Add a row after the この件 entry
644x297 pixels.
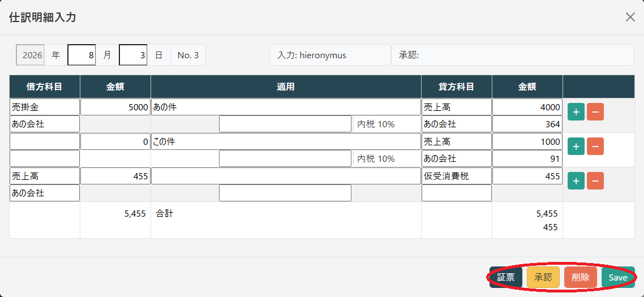click(576, 147)
